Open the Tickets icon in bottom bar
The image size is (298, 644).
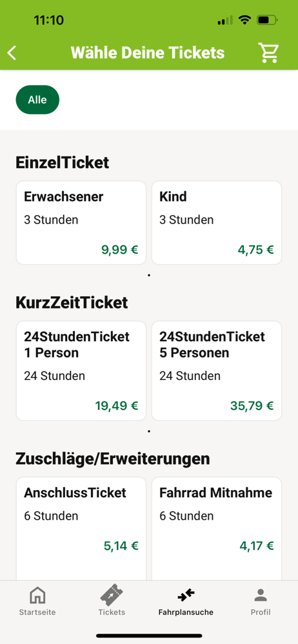click(x=112, y=595)
